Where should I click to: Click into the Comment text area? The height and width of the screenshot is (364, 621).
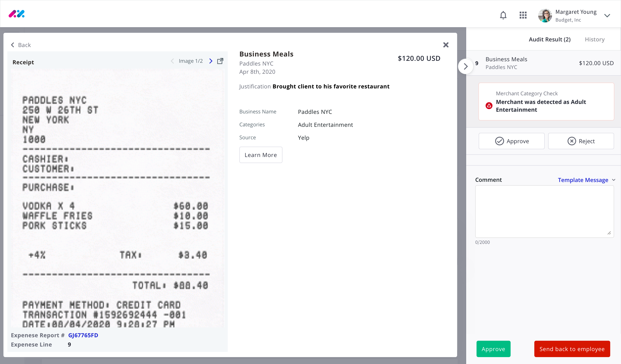[x=544, y=212]
